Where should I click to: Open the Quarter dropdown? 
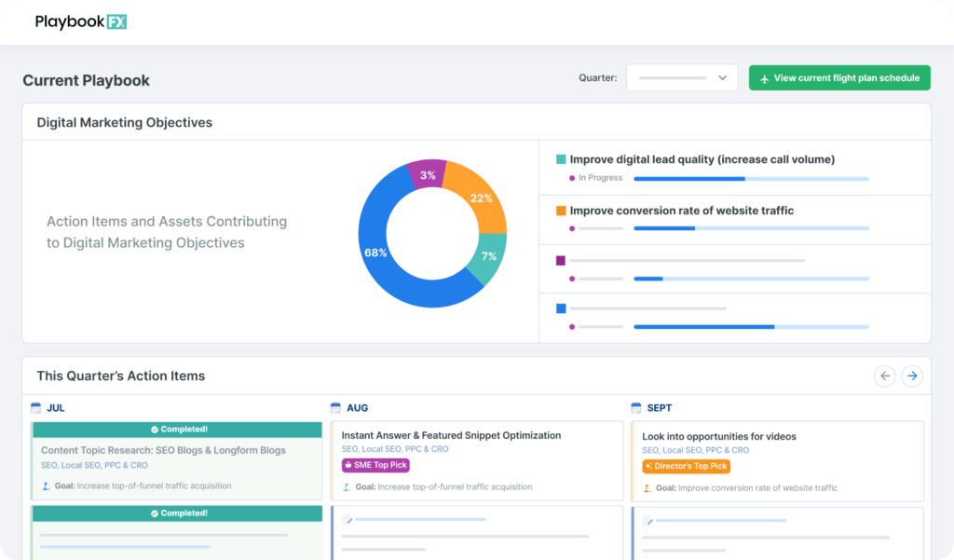tap(682, 78)
